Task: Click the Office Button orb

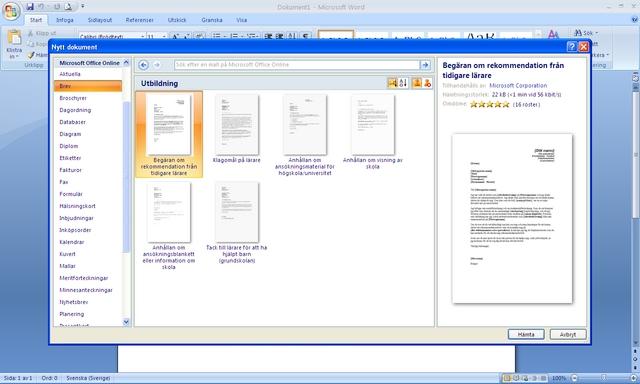Action: [x=11, y=11]
